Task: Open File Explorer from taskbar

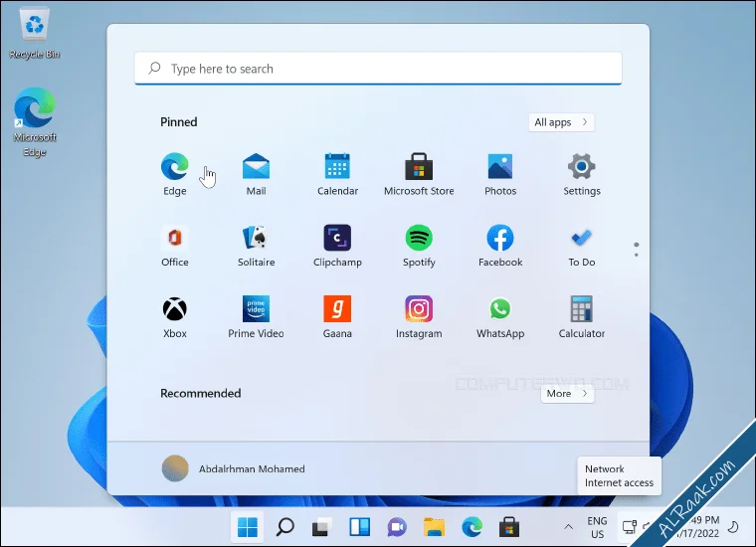Action: coord(434,527)
